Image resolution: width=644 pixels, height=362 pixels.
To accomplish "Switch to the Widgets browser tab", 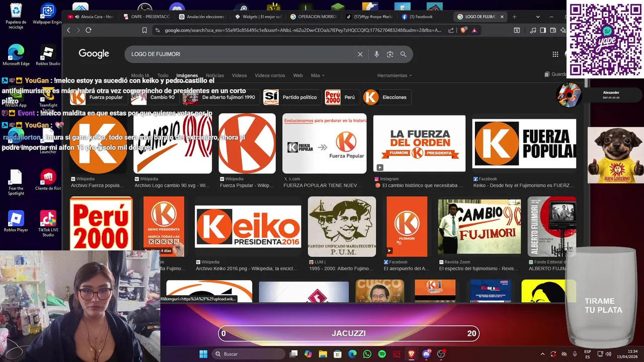I will [x=258, y=17].
